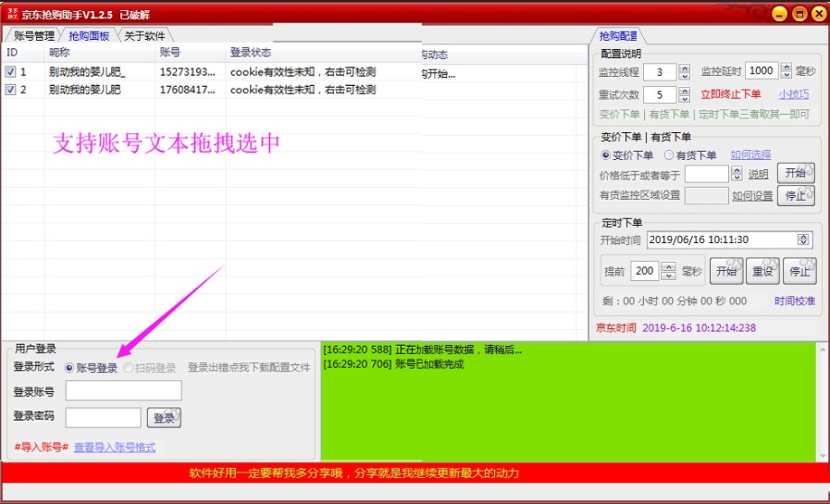This screenshot has height=504, width=830.
Task: Click the log panel scrollbar up arrow
Action: [822, 350]
